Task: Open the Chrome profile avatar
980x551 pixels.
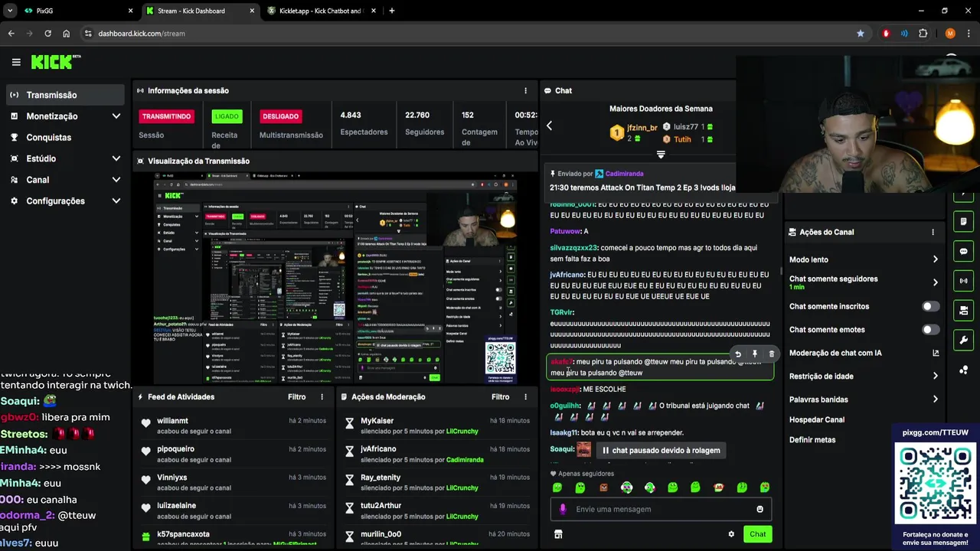Action: [950, 34]
